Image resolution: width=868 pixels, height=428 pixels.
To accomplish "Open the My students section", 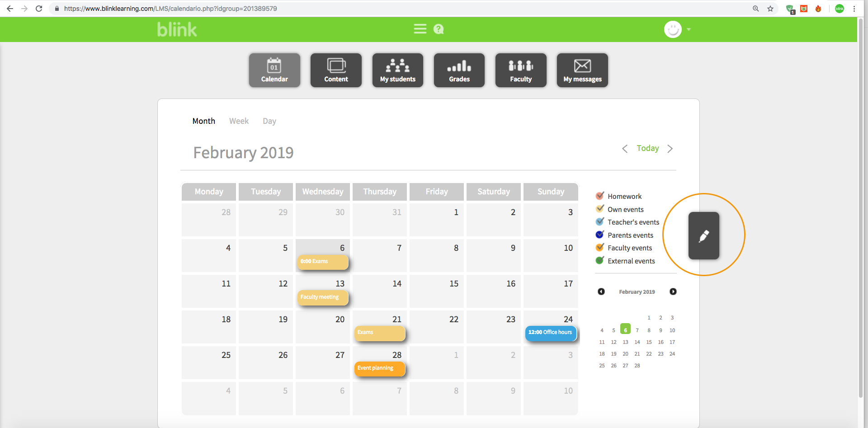I will 397,70.
